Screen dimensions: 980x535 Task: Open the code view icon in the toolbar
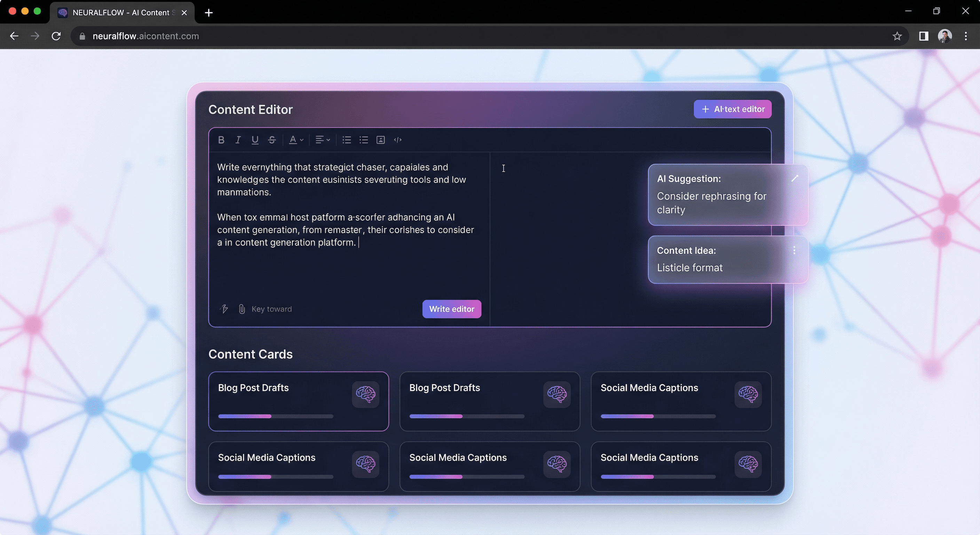[x=397, y=140]
